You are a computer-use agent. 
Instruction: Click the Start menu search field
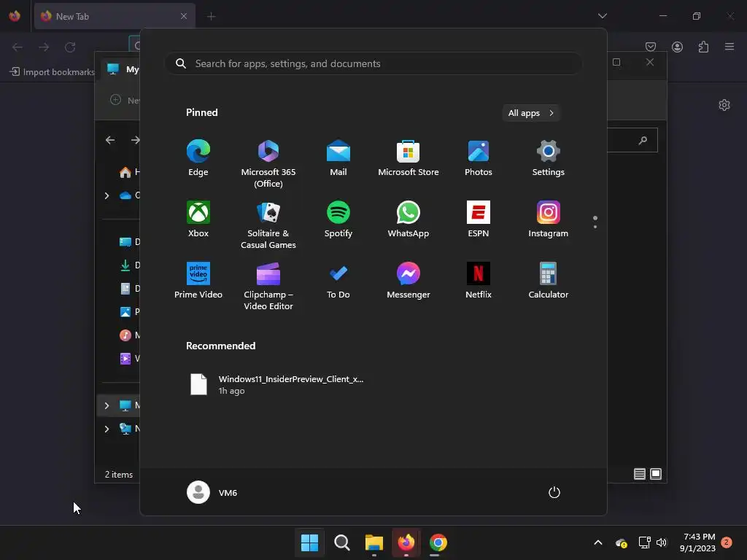(x=373, y=64)
